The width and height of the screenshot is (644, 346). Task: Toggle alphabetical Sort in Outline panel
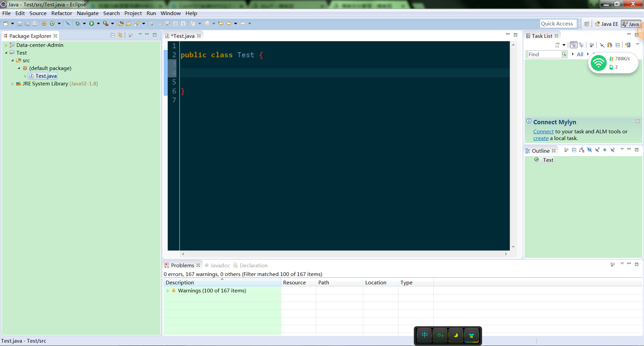coord(582,150)
